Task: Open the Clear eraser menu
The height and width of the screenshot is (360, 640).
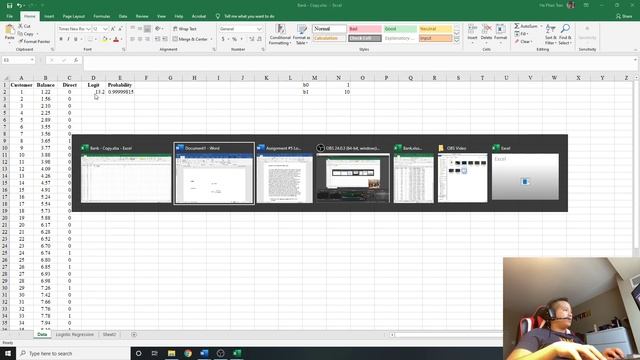Action: [x=522, y=41]
